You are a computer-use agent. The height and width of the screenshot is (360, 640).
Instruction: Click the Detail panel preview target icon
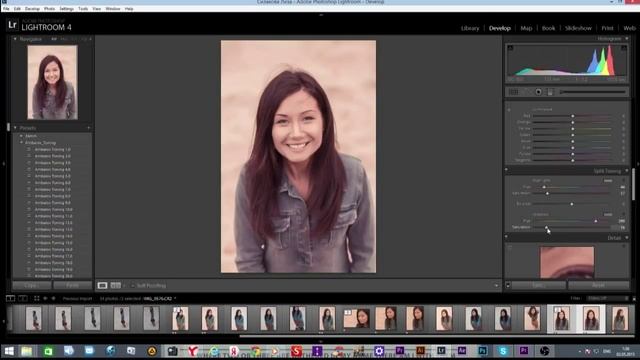[x=509, y=247]
